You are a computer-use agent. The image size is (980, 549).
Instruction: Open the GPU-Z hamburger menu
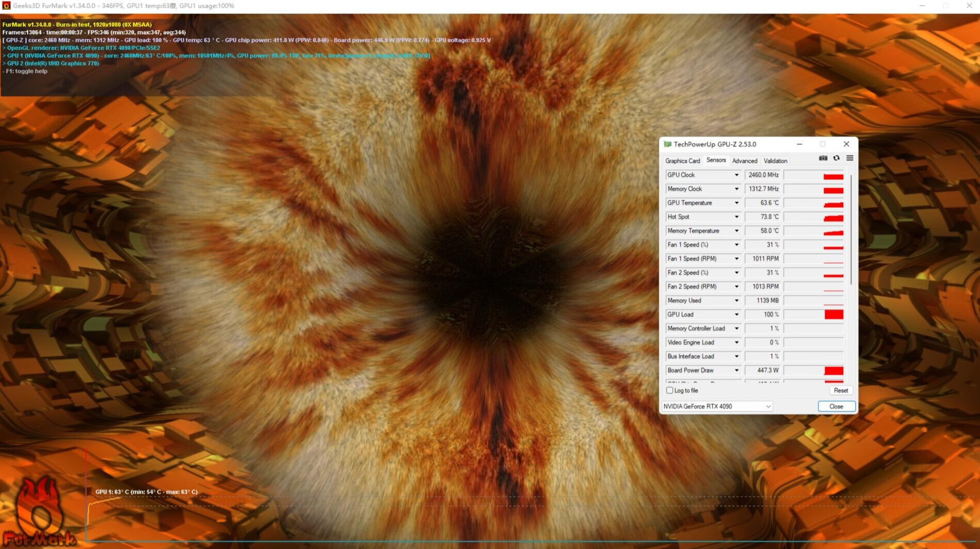(849, 159)
